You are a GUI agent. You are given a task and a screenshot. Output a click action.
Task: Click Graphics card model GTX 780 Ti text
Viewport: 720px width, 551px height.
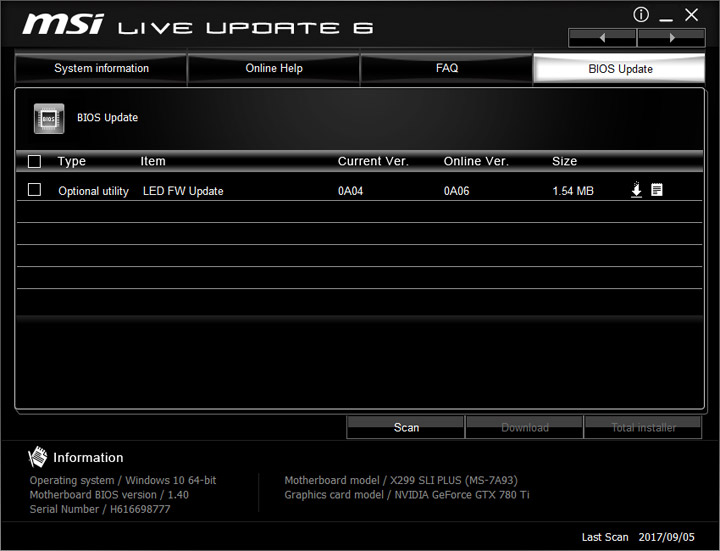pyautogui.click(x=407, y=495)
